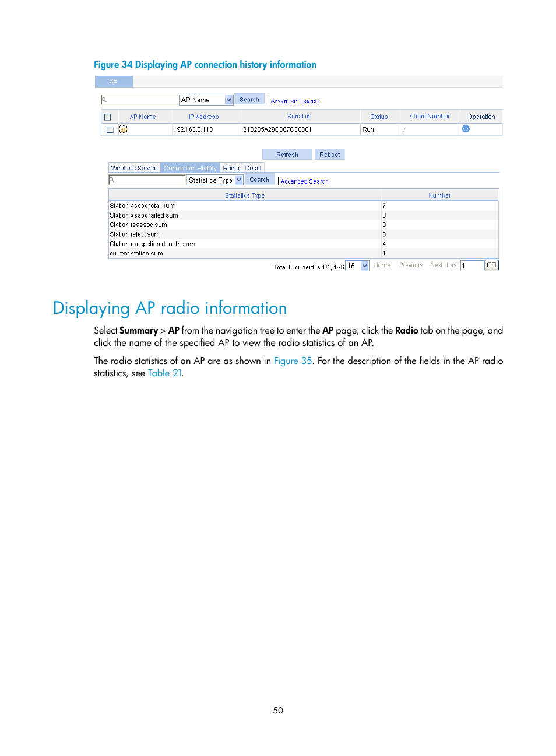Click the Displaying AP radio information heading

pyautogui.click(x=170, y=308)
